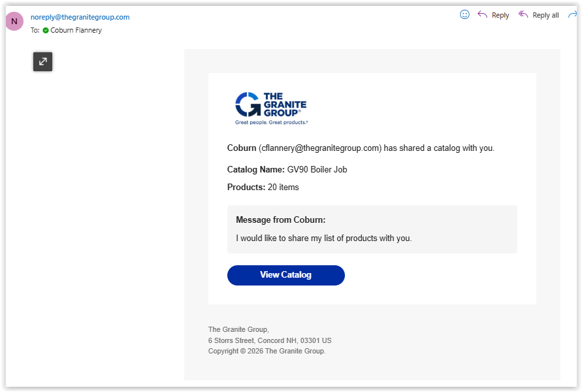Click The Granite Group logo

pyautogui.click(x=271, y=108)
